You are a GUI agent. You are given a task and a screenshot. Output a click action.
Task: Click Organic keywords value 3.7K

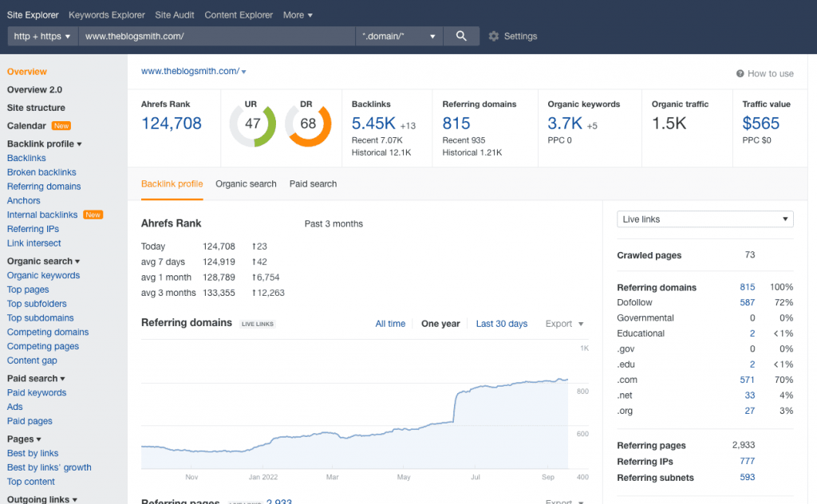click(x=565, y=124)
